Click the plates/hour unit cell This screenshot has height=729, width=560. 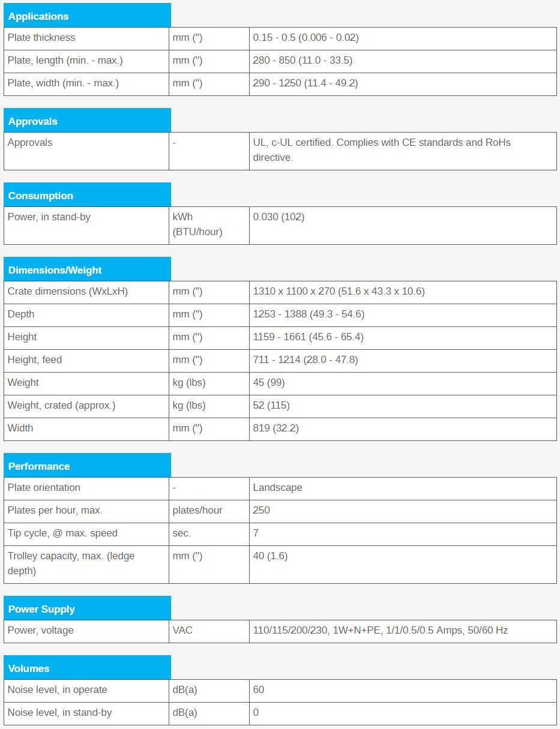pos(197,510)
